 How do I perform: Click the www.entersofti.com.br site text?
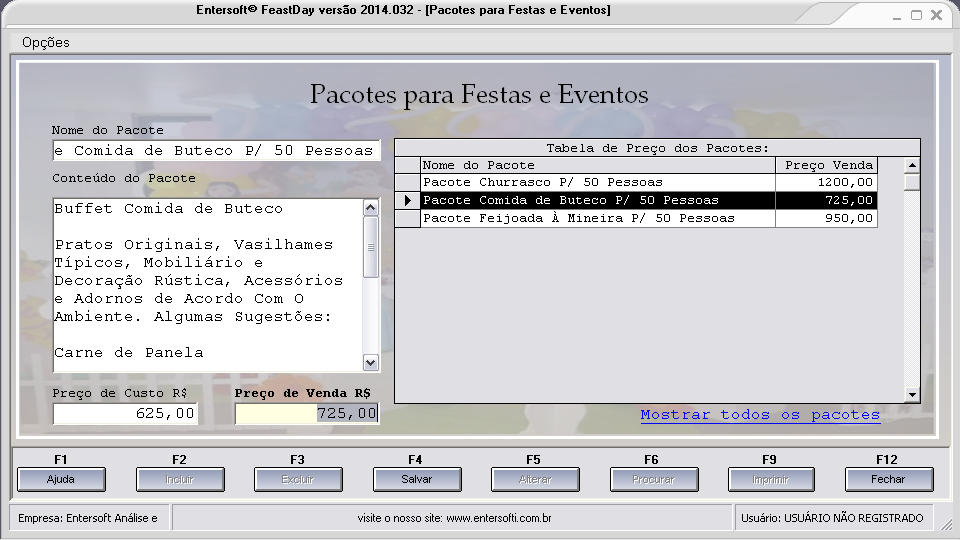[x=499, y=518]
